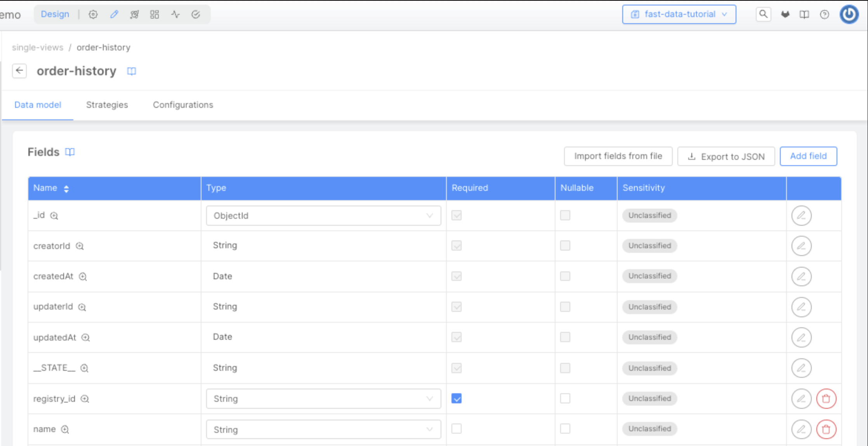
Task: Uncheck Required for the registry_id field
Action: [x=457, y=398]
